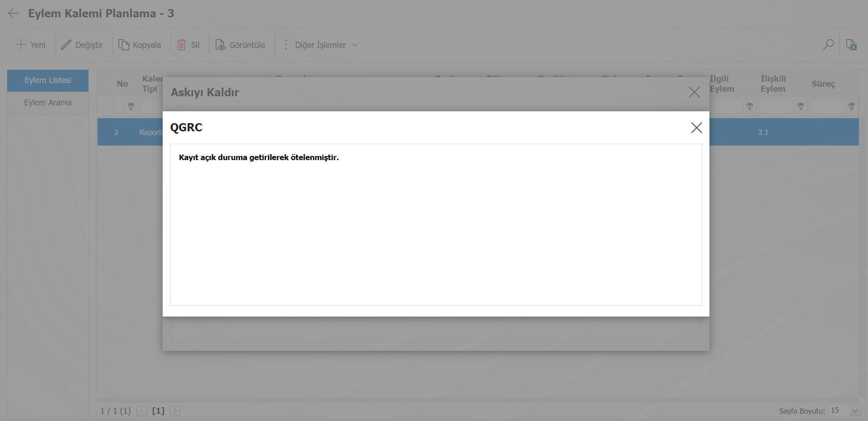Switch to Eylem Listesi tab
The width and height of the screenshot is (868, 421).
coord(48,80)
